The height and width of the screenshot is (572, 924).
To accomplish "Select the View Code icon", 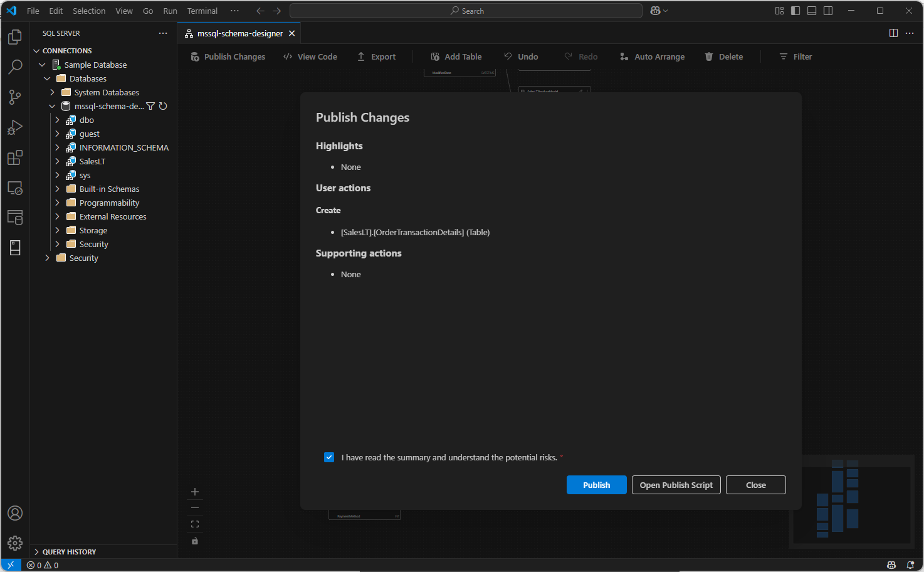I will [288, 56].
